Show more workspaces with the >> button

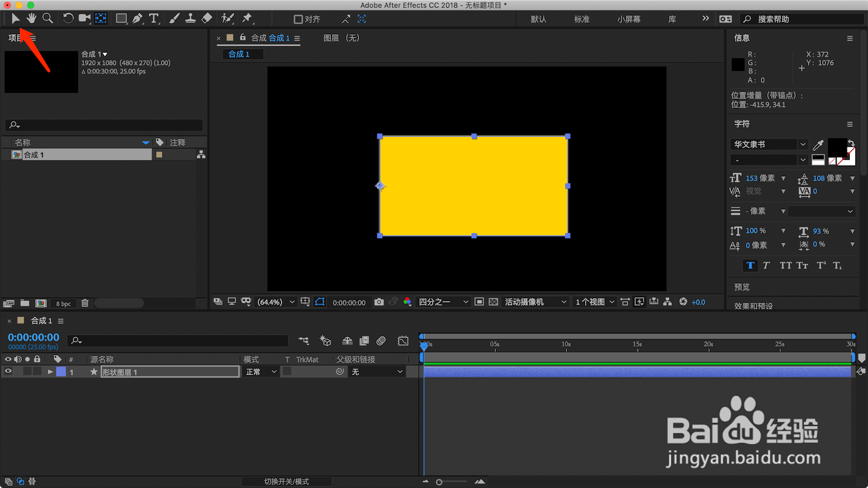[x=705, y=19]
